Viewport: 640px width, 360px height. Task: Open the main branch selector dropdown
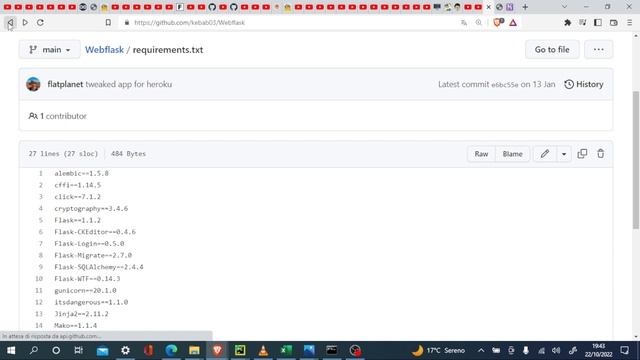click(x=49, y=50)
